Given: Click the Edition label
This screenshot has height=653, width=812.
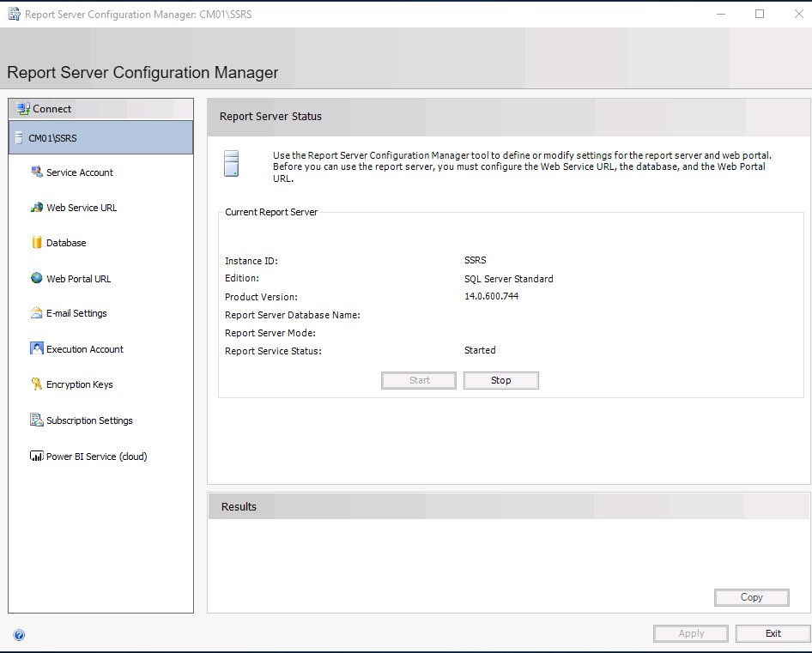Looking at the screenshot, I should click(242, 278).
